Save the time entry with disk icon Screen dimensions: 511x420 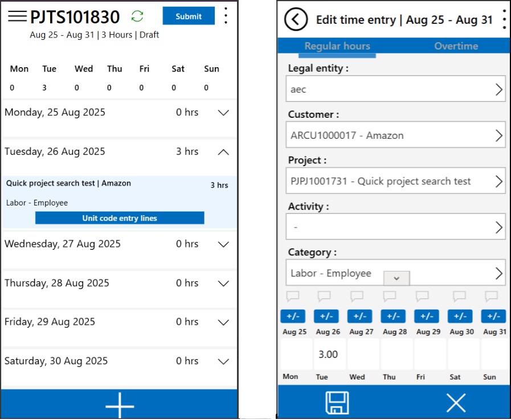[x=337, y=403]
